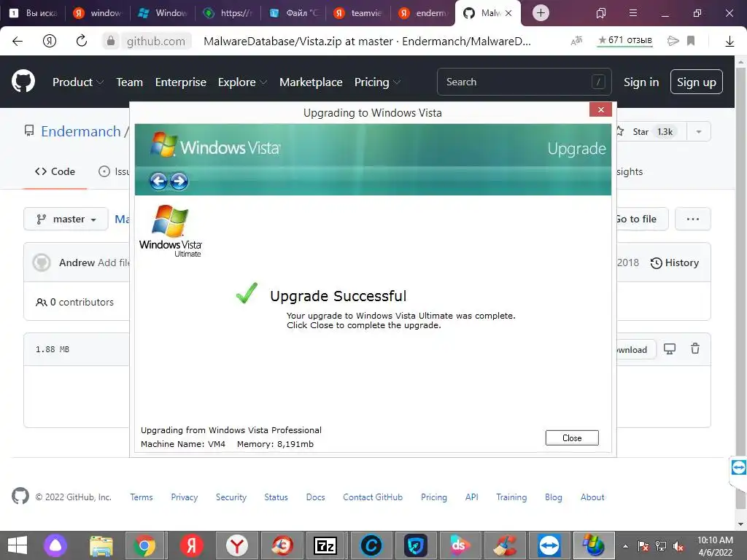
Task: Switch to Файл browser tab
Action: click(x=294, y=13)
